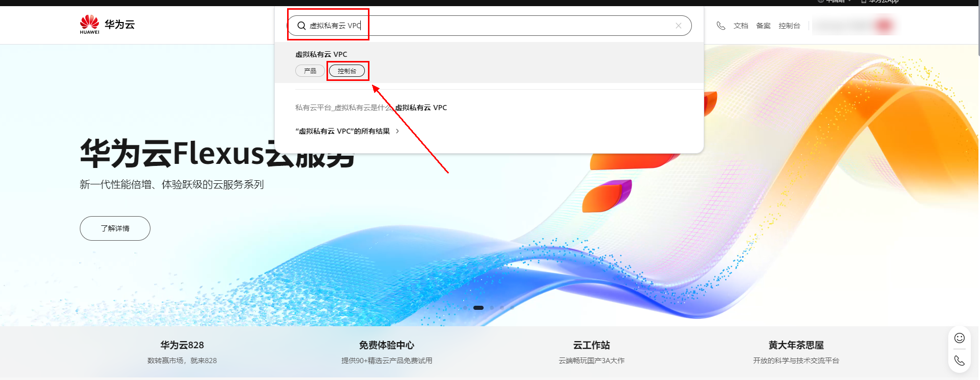
Task: Open 控制台 in the top navigation
Action: coord(789,26)
